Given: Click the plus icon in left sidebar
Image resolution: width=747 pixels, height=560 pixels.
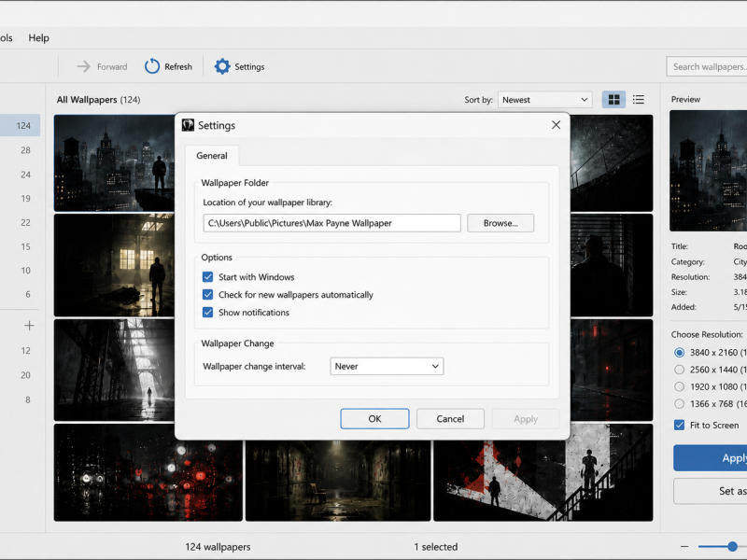Looking at the screenshot, I should tap(29, 326).
